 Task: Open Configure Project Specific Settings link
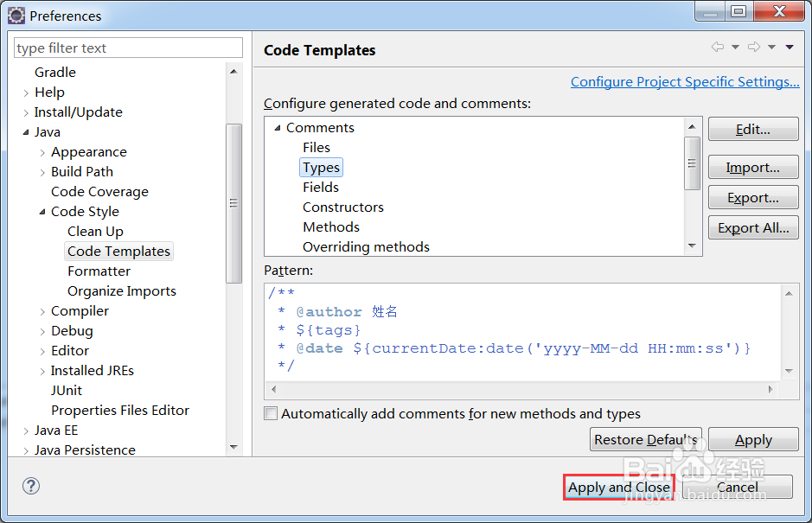click(685, 82)
